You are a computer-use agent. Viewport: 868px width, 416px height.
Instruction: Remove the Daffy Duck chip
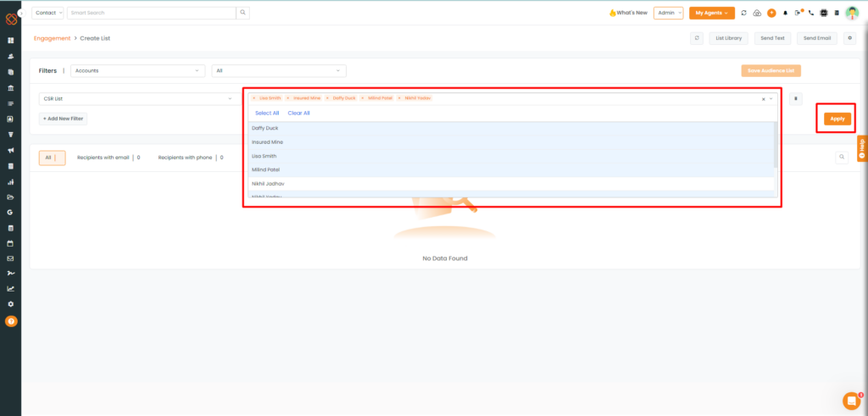[327, 98]
